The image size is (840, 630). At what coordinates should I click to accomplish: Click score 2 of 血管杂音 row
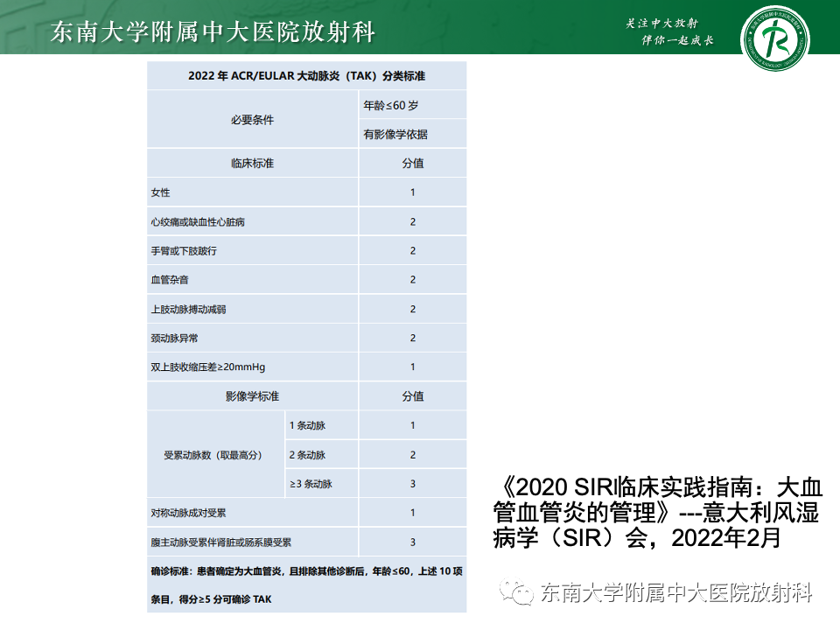pyautogui.click(x=412, y=280)
